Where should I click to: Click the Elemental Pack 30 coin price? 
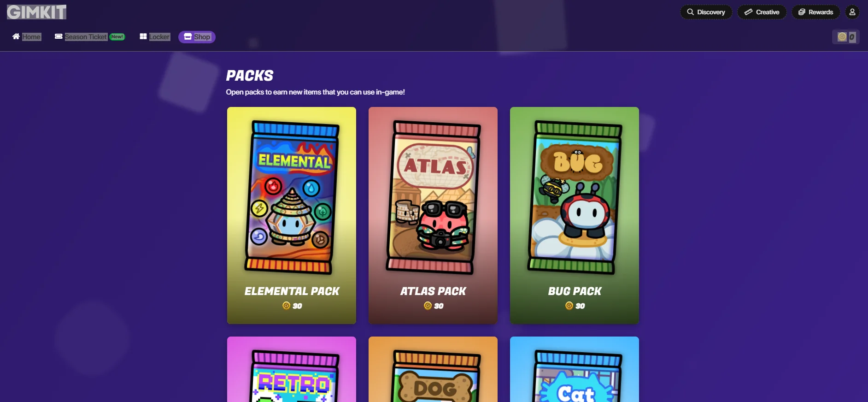[x=292, y=306]
